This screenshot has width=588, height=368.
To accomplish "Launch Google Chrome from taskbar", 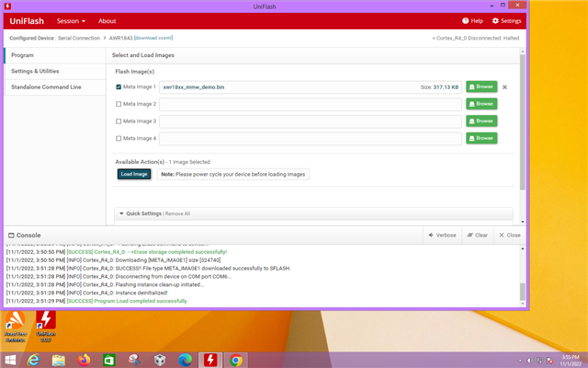I will point(236,360).
